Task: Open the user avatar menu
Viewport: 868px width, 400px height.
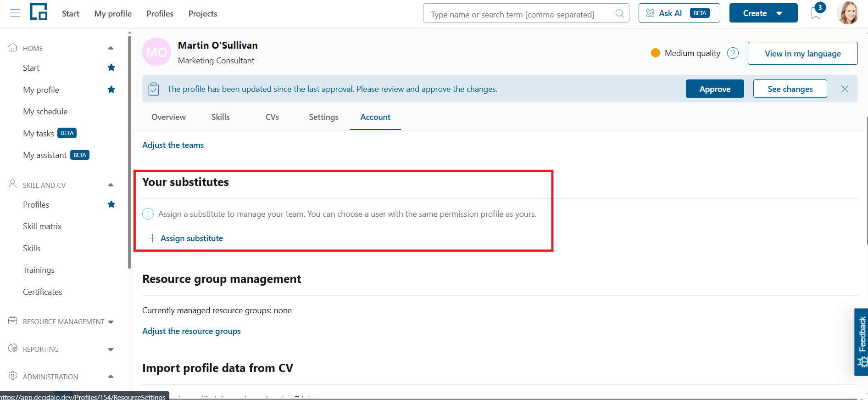Action: tap(847, 13)
